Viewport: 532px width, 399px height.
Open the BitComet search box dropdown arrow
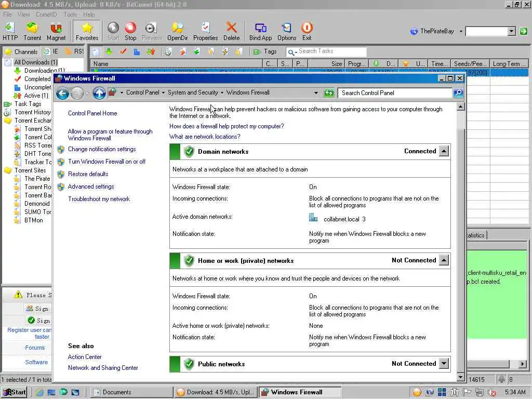tap(511, 31)
